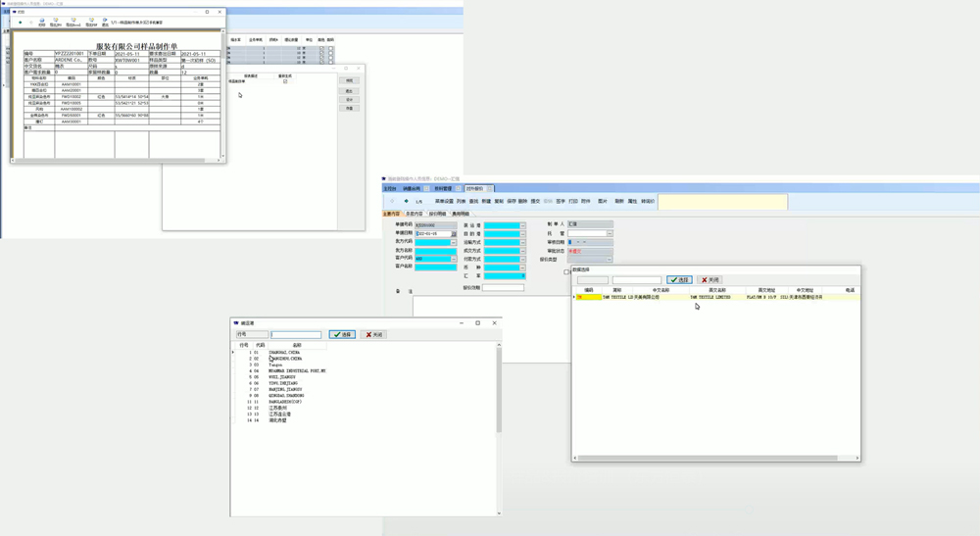
Task: Open the 成交方式 dropdown
Action: pyautogui.click(x=522, y=251)
